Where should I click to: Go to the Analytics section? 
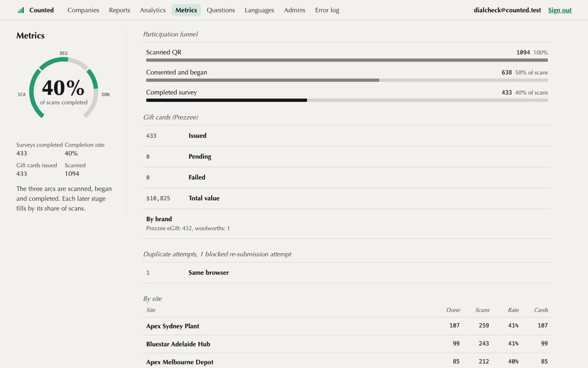pos(153,10)
